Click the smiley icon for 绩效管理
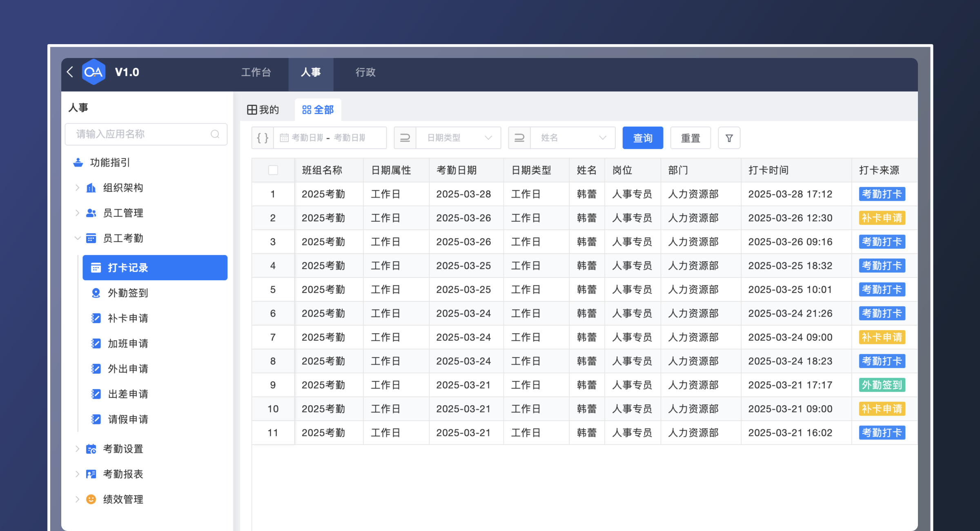 click(x=91, y=499)
